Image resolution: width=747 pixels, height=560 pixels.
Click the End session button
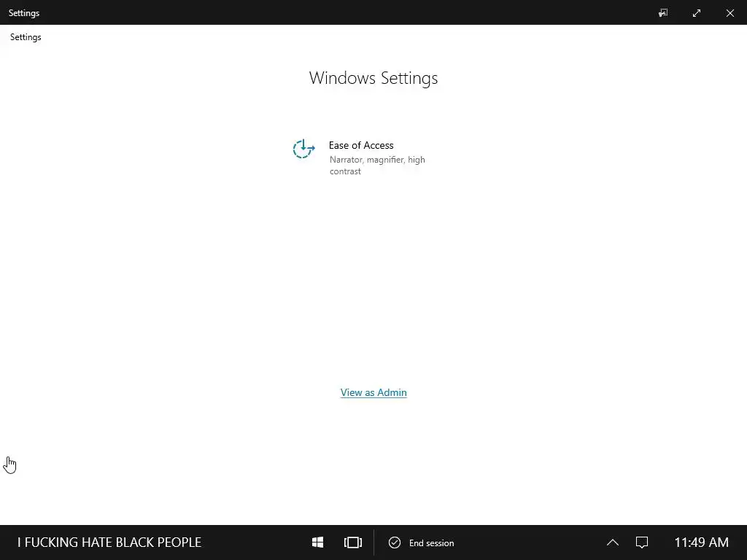tap(421, 542)
